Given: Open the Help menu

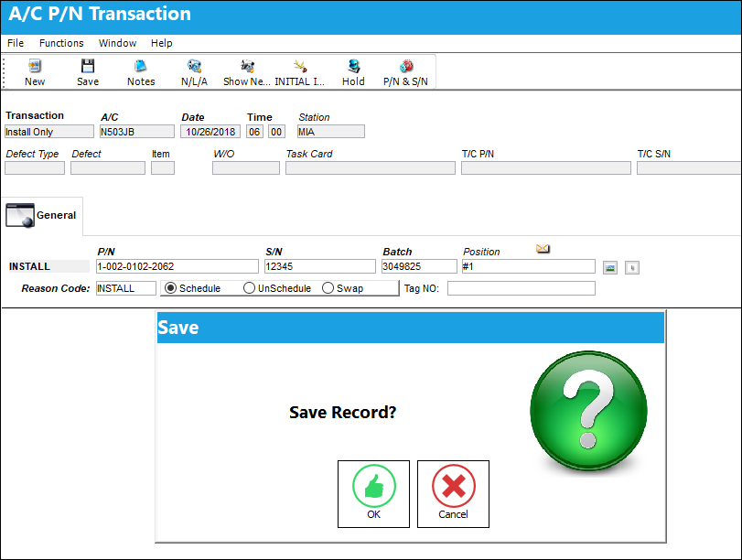Looking at the screenshot, I should 161,43.
